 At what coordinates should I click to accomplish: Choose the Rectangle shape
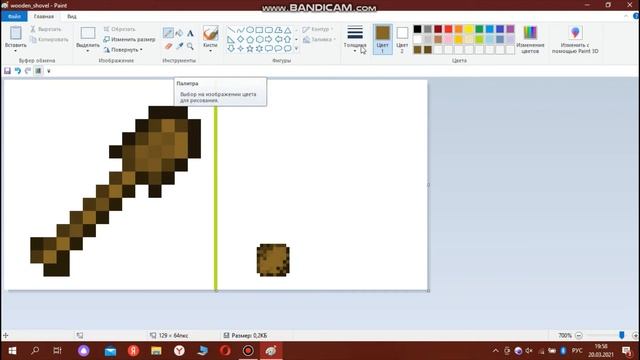point(259,30)
